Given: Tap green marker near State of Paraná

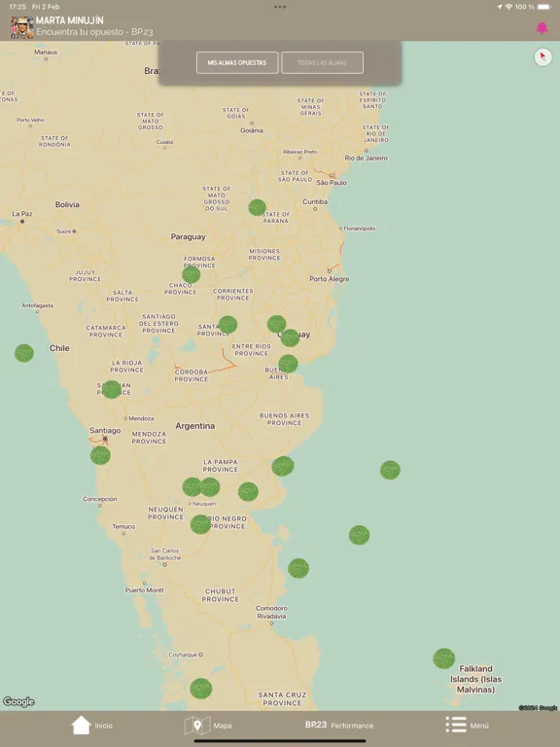Looking at the screenshot, I should pyautogui.click(x=257, y=207).
